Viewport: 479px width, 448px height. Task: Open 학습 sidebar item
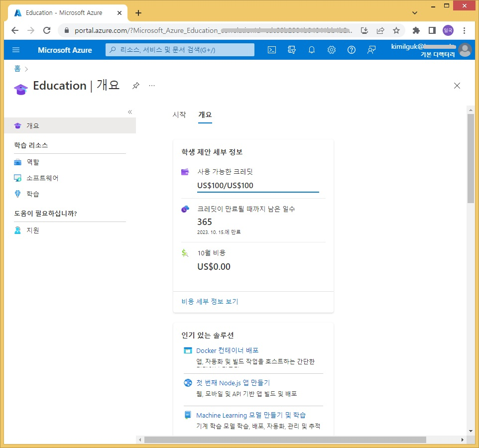pos(33,194)
